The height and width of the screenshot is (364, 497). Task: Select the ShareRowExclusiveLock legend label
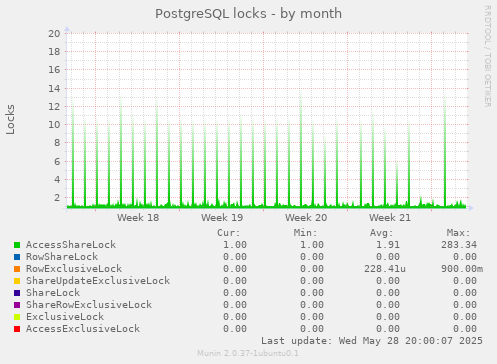[x=89, y=305]
